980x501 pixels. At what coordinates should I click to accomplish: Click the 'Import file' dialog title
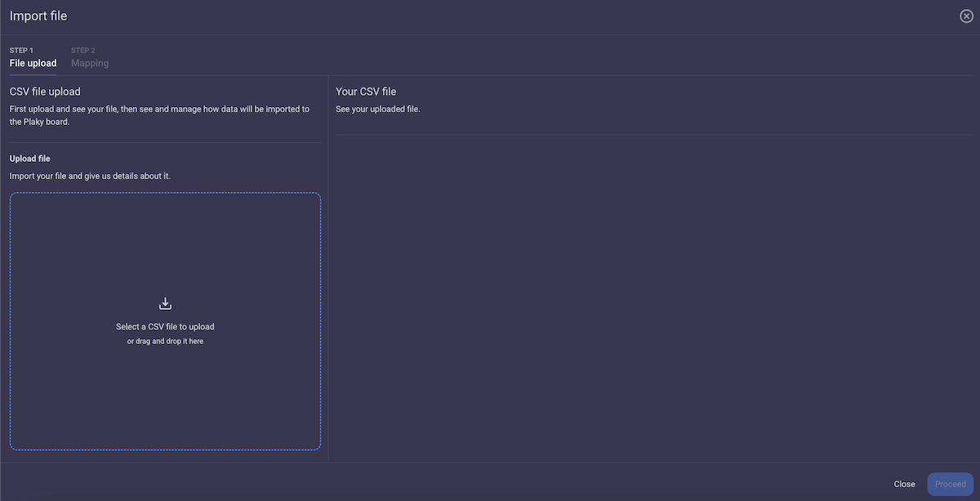(x=38, y=15)
